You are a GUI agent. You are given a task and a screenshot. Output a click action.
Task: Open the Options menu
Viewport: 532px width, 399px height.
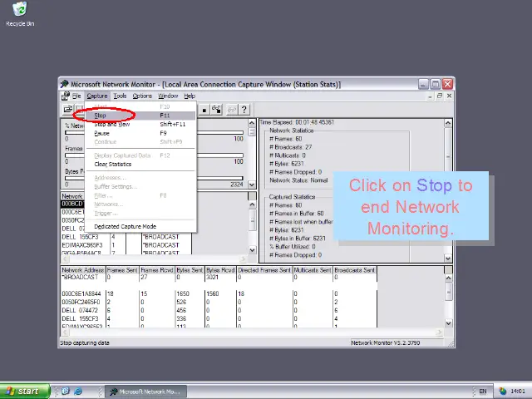point(142,96)
